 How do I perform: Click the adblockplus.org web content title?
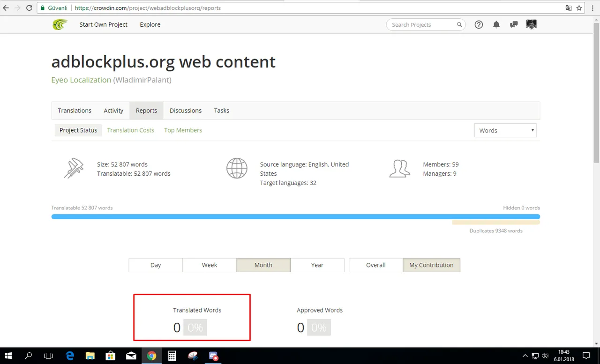click(x=163, y=62)
